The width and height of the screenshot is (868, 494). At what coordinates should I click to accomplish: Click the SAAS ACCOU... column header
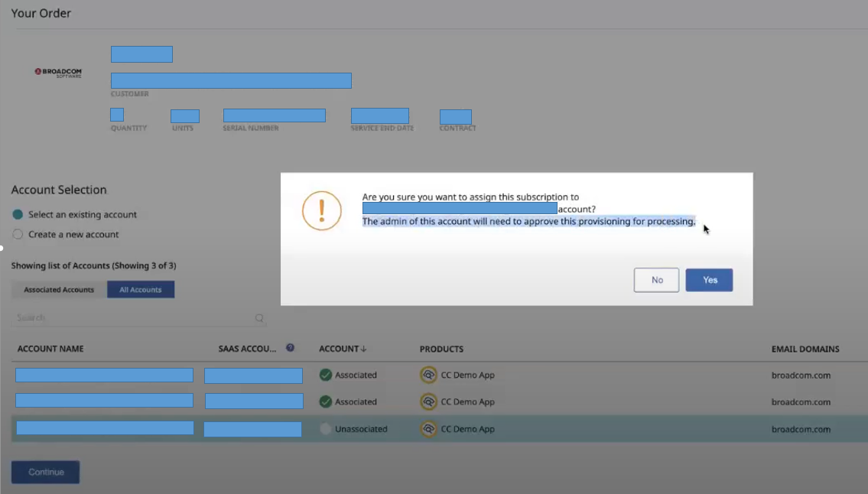(x=247, y=349)
